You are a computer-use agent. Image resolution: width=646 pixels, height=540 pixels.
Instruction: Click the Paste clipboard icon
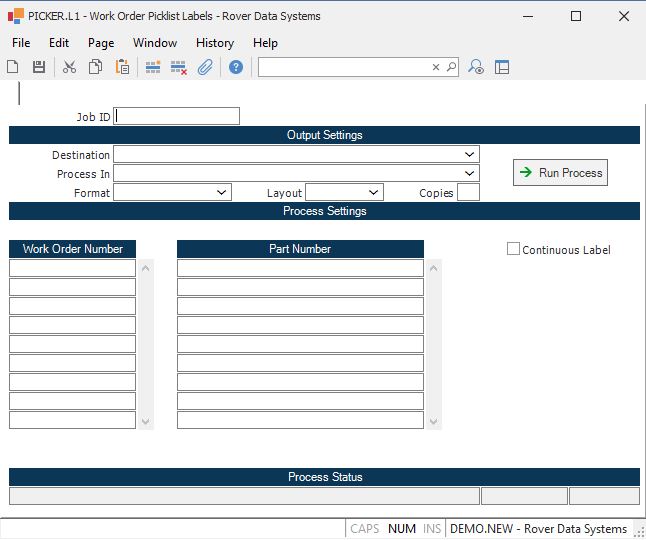(x=122, y=67)
